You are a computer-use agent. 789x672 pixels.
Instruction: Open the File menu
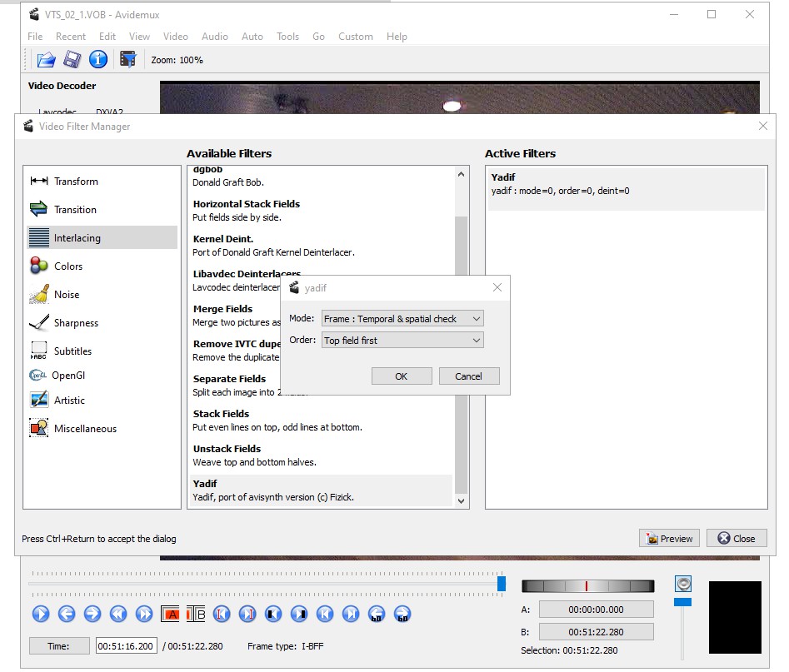pos(35,36)
